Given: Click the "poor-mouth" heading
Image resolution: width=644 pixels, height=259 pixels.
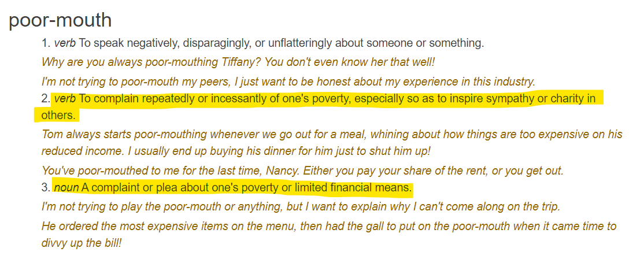Looking at the screenshot, I should pos(60,20).
